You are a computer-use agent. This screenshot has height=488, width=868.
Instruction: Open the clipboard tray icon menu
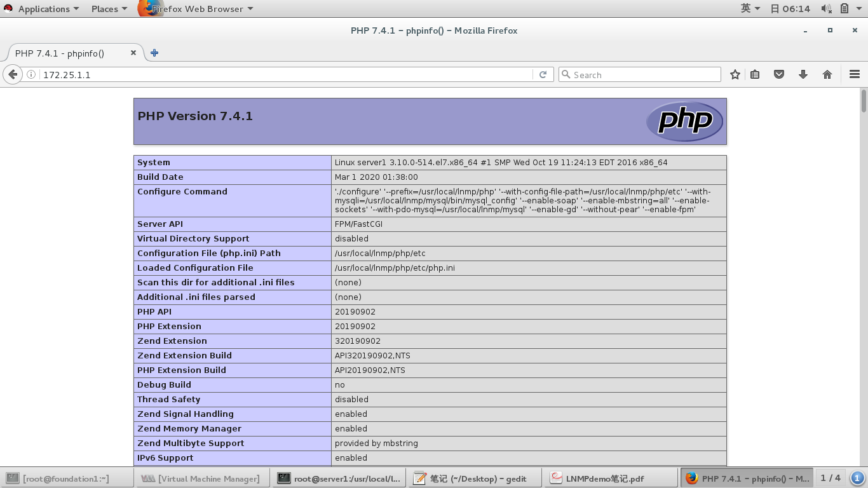[844, 8]
